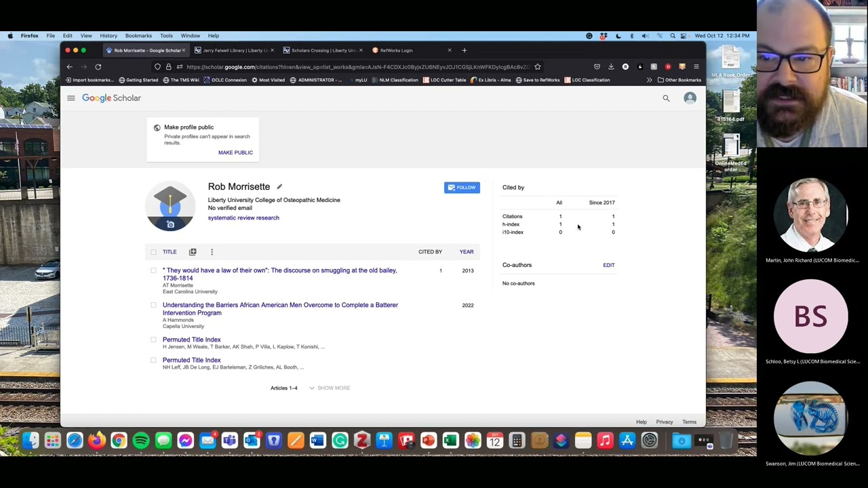
Task: Click the MAKE PUBLIC button
Action: tap(235, 152)
